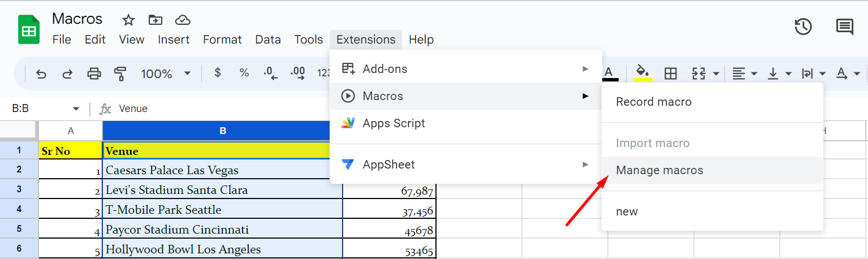Image resolution: width=868 pixels, height=259 pixels.
Task: Print the spreadsheet
Action: (94, 74)
